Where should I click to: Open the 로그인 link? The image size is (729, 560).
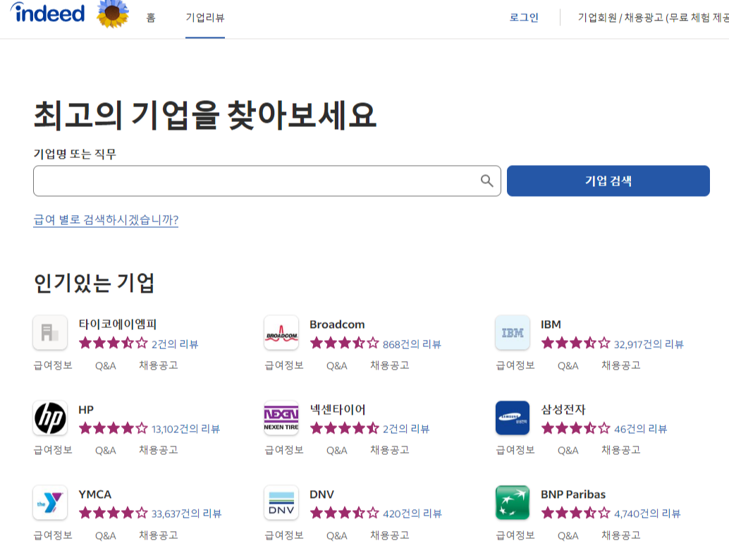coord(524,18)
